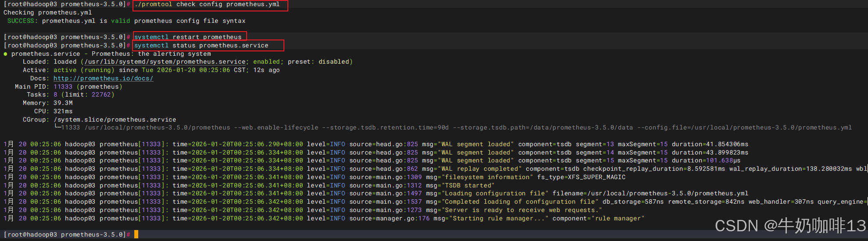
Task: Click 'duration=41.854306ms' in the first log line
Action: 710,144
